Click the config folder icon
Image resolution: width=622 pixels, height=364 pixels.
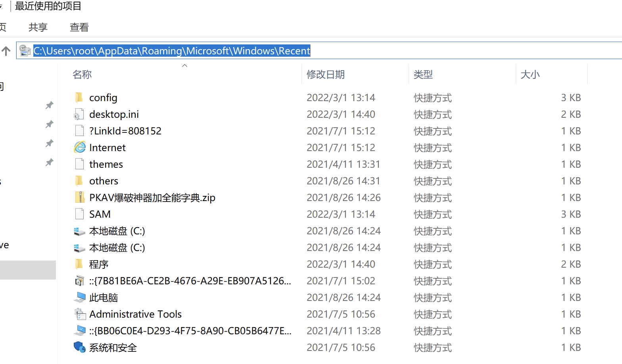[79, 98]
